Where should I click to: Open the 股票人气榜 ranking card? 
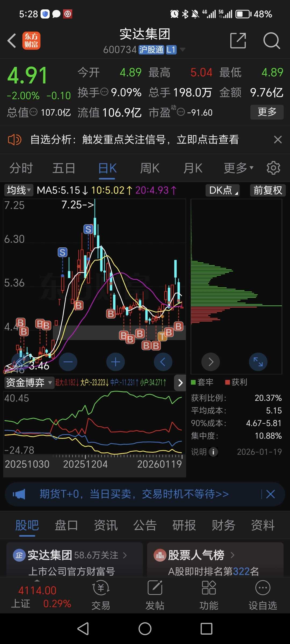(x=215, y=560)
